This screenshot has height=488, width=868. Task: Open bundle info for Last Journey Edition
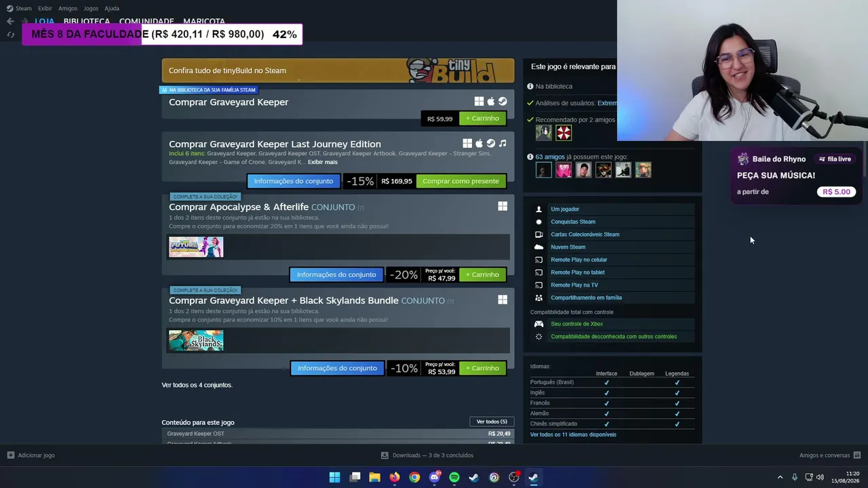[x=294, y=181]
